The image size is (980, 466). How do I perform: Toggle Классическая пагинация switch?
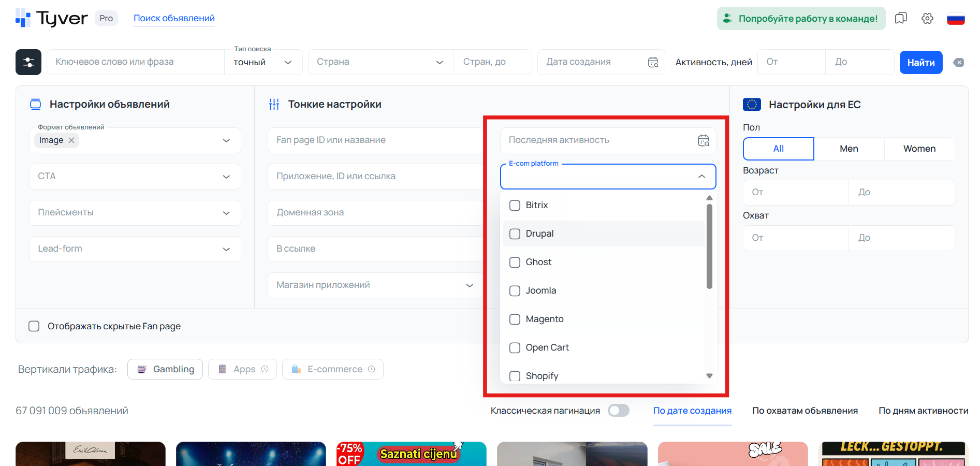[x=618, y=410]
